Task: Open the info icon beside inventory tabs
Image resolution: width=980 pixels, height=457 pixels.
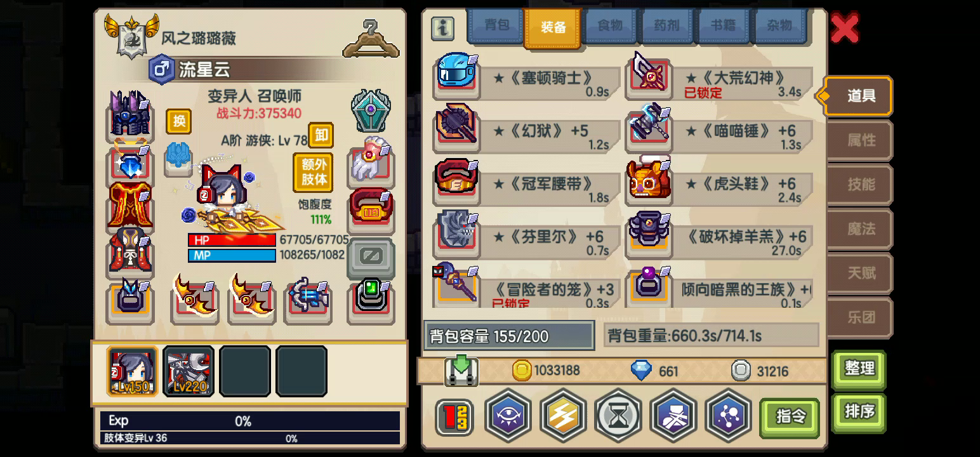Action: point(442,28)
